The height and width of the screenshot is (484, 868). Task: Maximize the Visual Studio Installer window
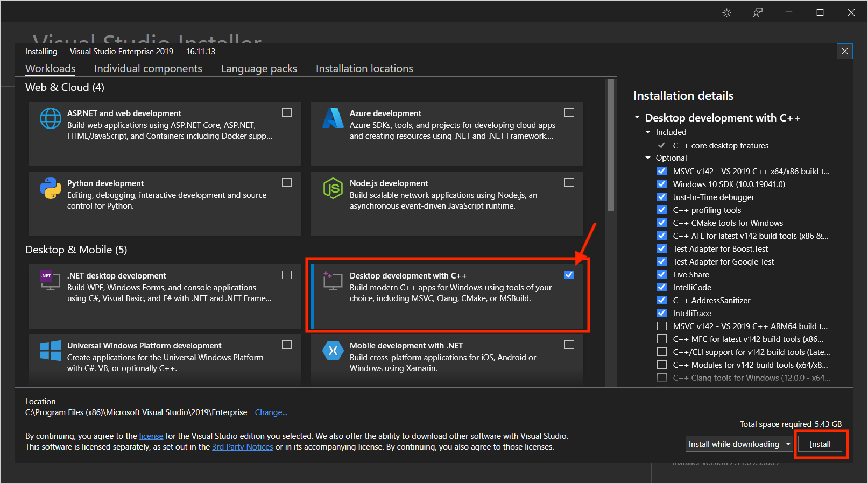(820, 12)
